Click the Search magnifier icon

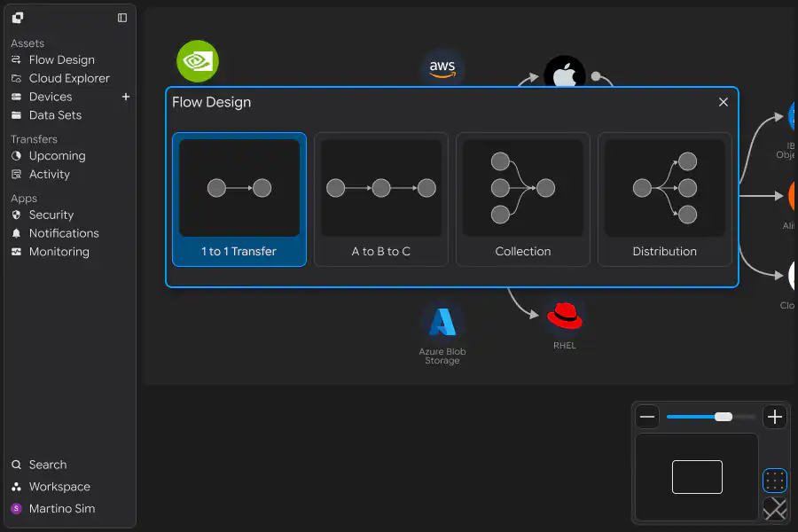coord(16,465)
